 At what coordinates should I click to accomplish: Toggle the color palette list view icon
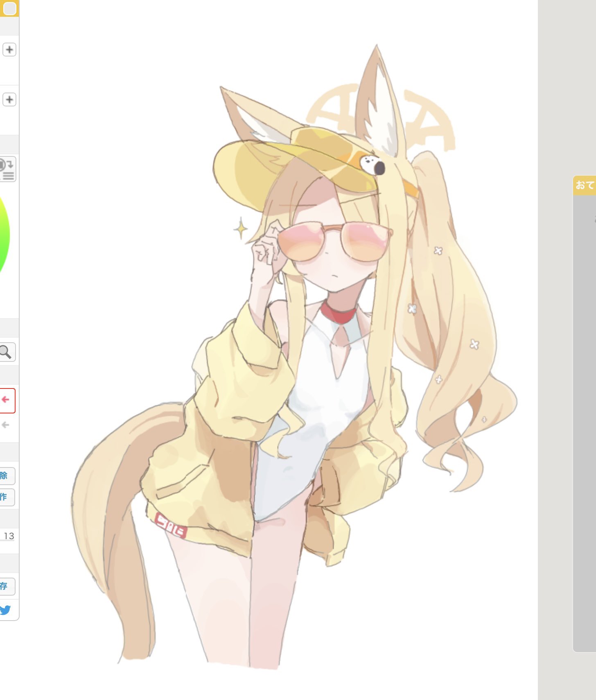7,169
